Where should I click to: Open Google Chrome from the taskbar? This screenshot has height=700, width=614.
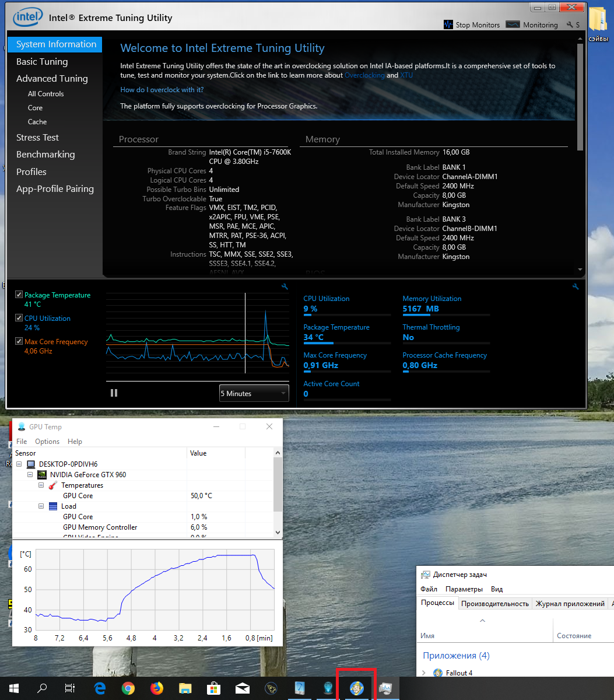pyautogui.click(x=128, y=688)
